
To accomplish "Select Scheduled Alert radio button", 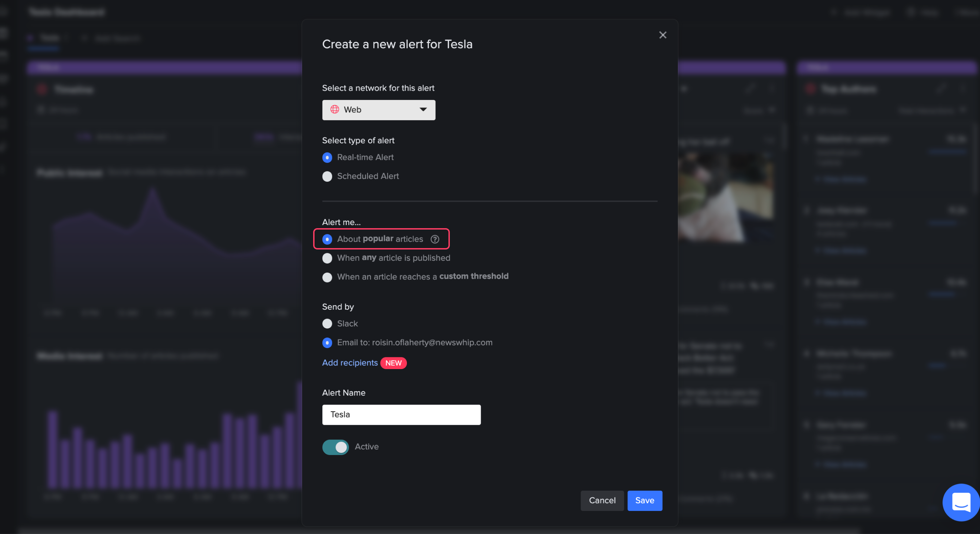I will [327, 176].
